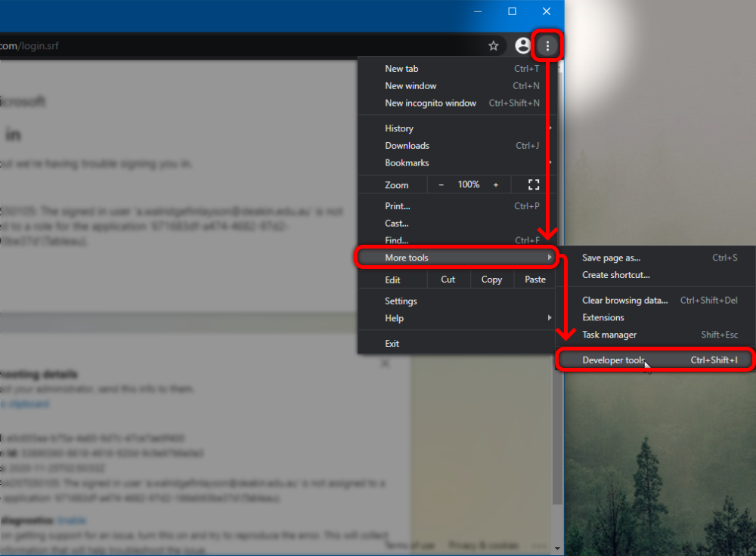Select Print... from the menu
This screenshot has width=756, height=556.
[x=457, y=205]
